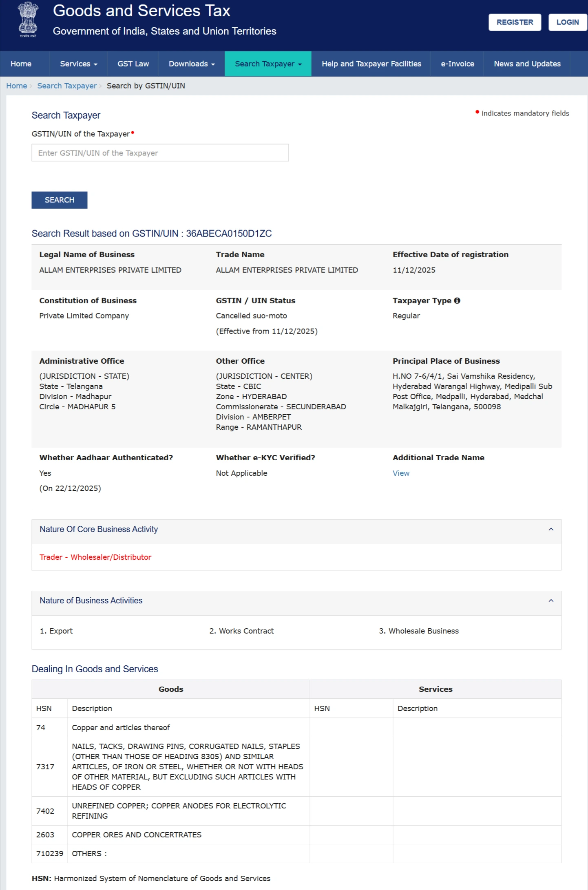The image size is (588, 890).
Task: Click the Cancelled suo-moto status text
Action: click(x=252, y=316)
